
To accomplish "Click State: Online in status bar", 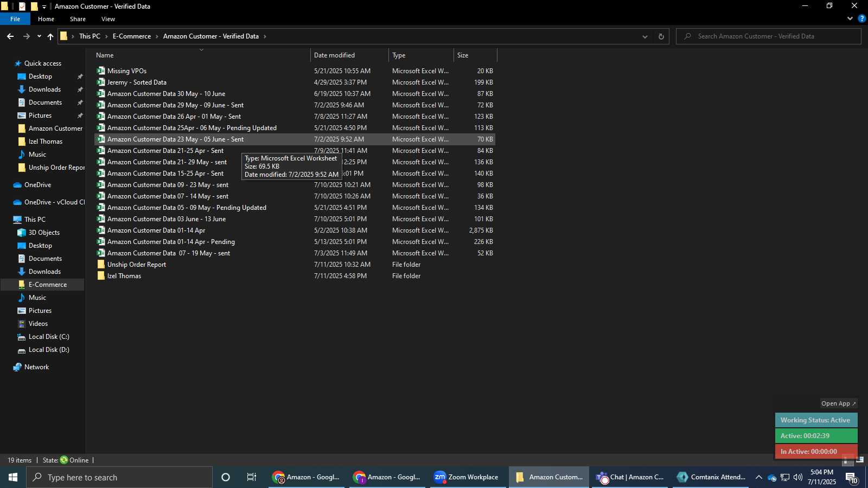I will 66,460.
